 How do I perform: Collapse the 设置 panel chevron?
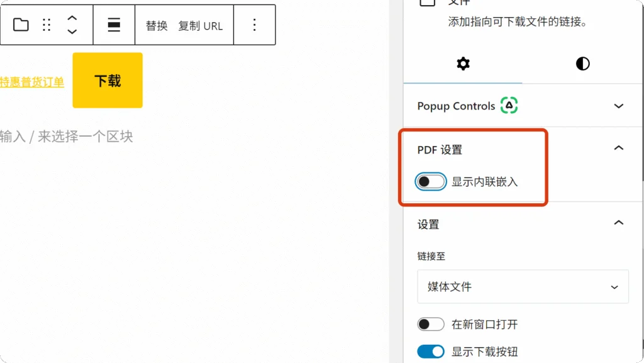619,223
